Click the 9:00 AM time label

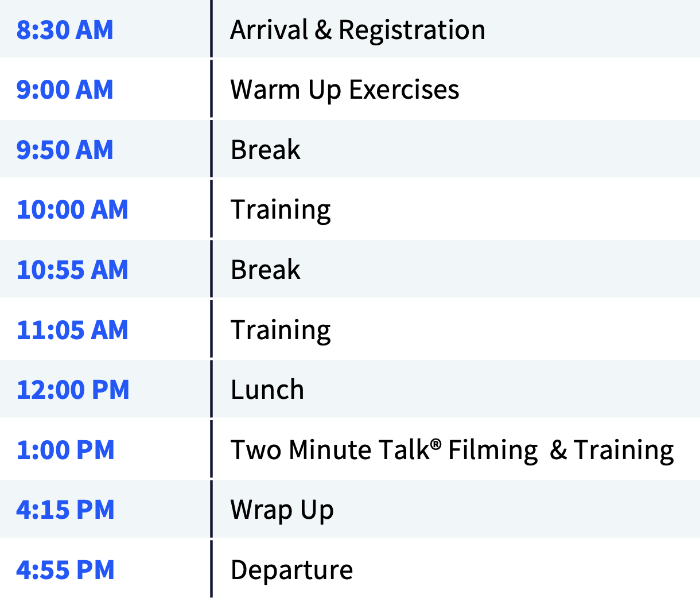coord(65,90)
